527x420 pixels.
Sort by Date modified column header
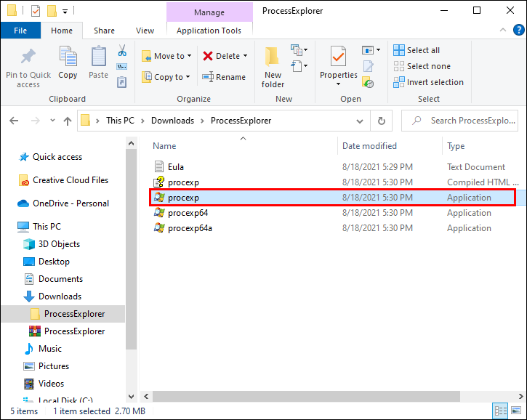click(x=369, y=146)
